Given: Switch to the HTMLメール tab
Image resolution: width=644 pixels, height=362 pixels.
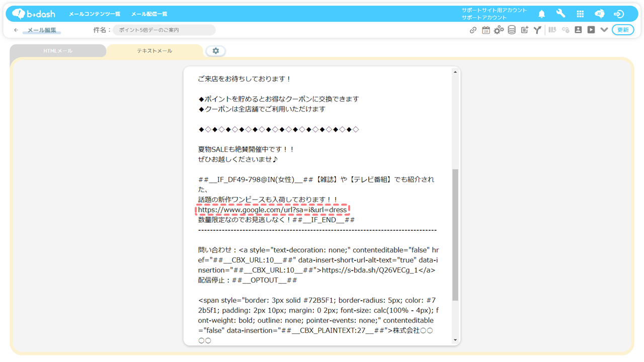Looking at the screenshot, I should coord(58,51).
